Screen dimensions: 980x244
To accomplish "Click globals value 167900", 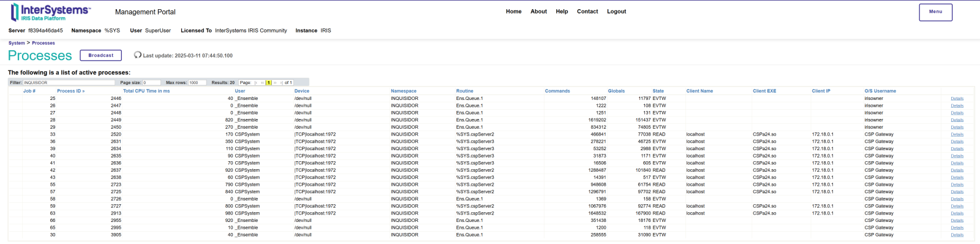I will coord(643,213).
